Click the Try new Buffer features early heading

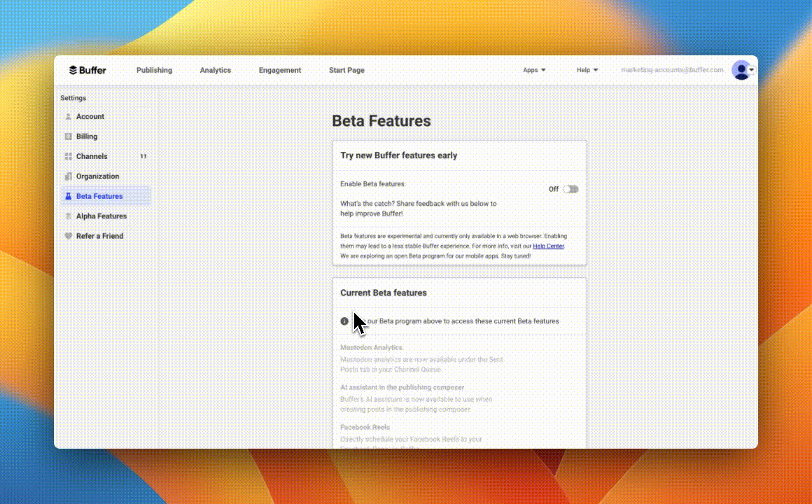click(x=399, y=155)
